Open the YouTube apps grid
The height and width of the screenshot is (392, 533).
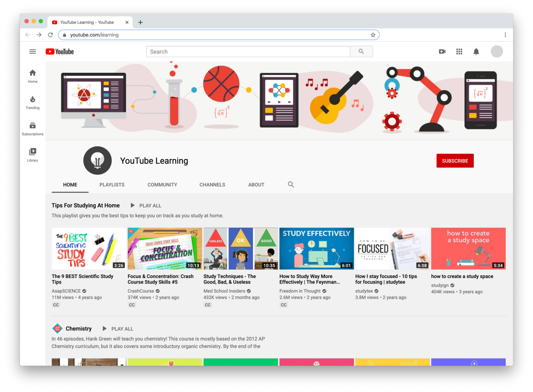tap(459, 52)
